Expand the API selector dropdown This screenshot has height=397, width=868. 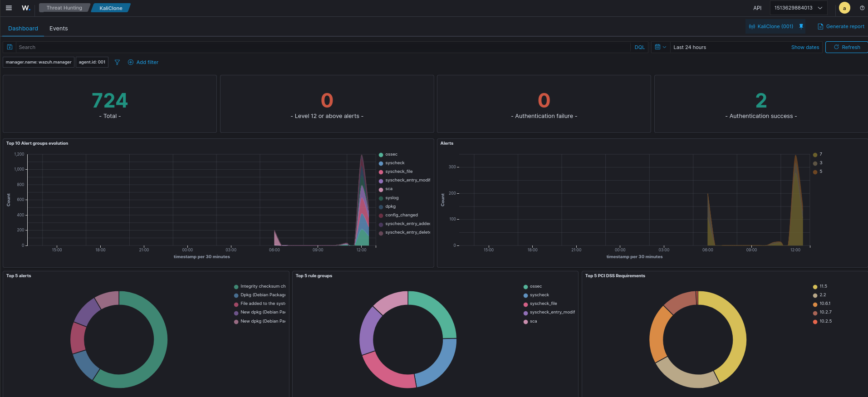[798, 8]
